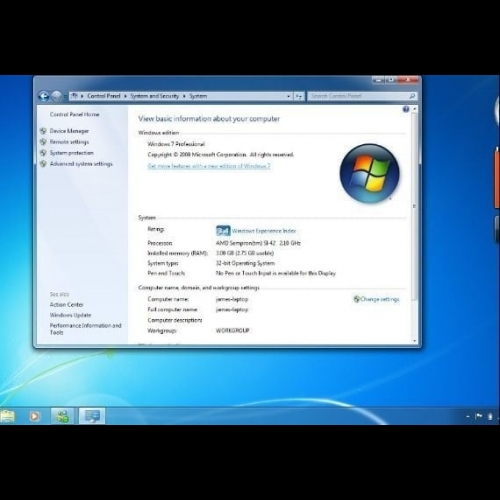500x500 pixels.
Task: Click the 3.4 rating badge
Action: [223, 231]
